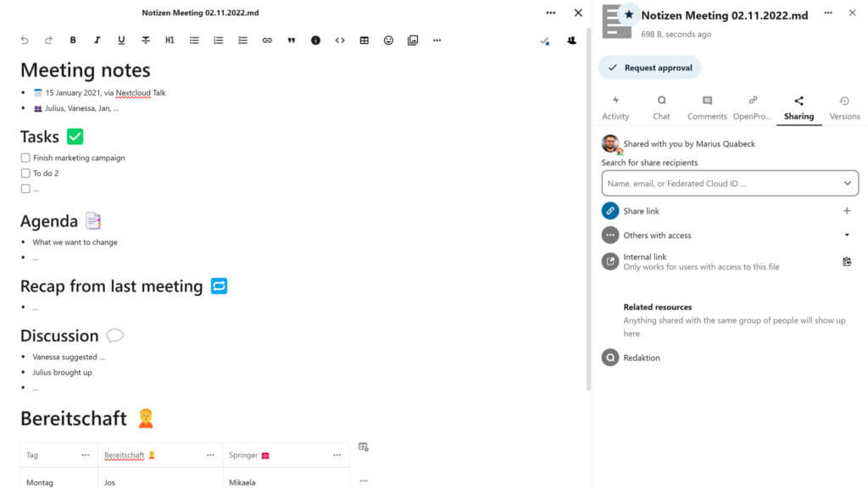
Task: Insert a code block
Action: click(340, 41)
